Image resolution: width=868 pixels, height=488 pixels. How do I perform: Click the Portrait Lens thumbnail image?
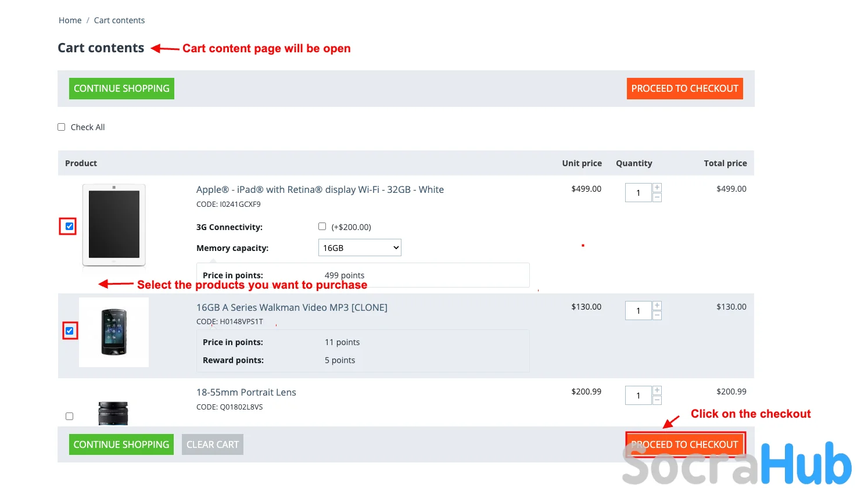pyautogui.click(x=113, y=412)
